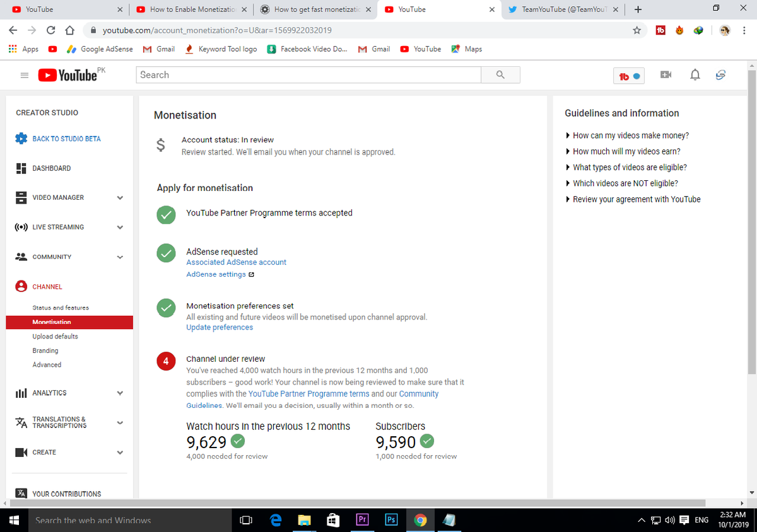This screenshot has height=532, width=757.
Task: Select Branding in sidebar
Action: [x=45, y=350]
